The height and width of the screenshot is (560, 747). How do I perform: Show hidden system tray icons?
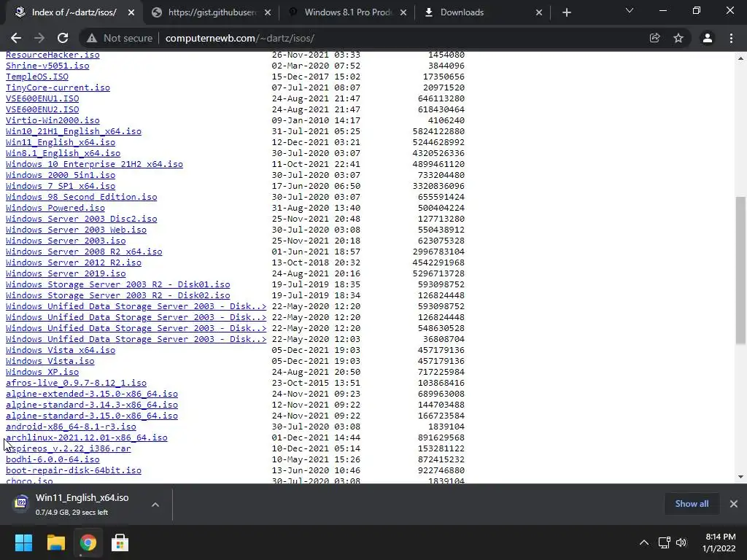click(643, 542)
